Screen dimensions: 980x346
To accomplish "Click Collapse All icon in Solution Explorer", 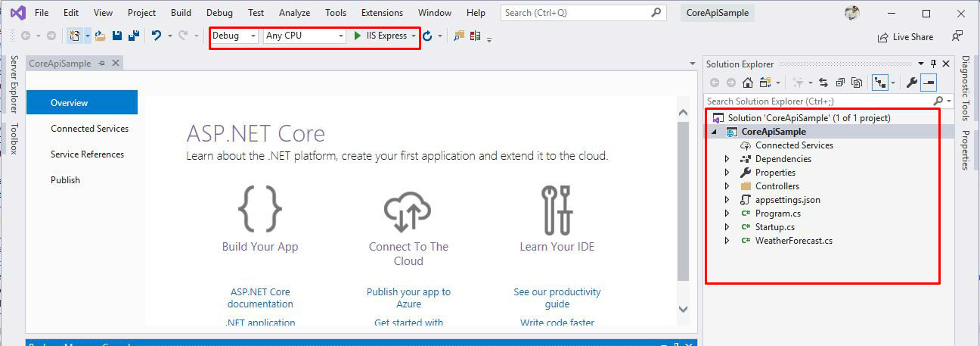I will point(840,83).
